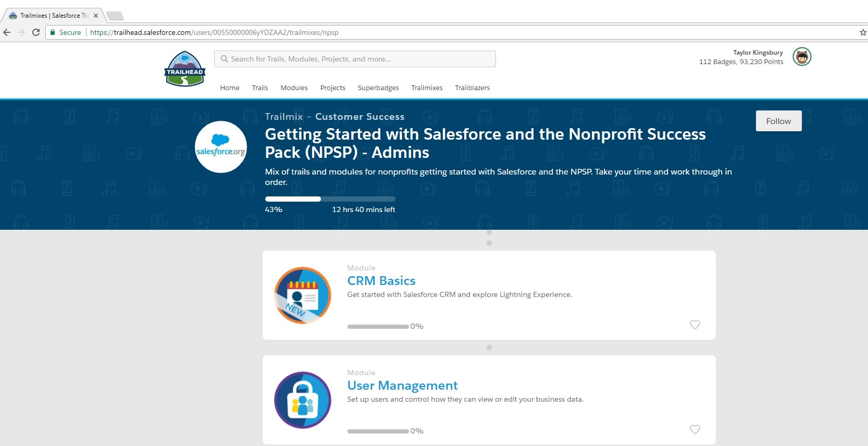Click the User Management description text

[465, 400]
